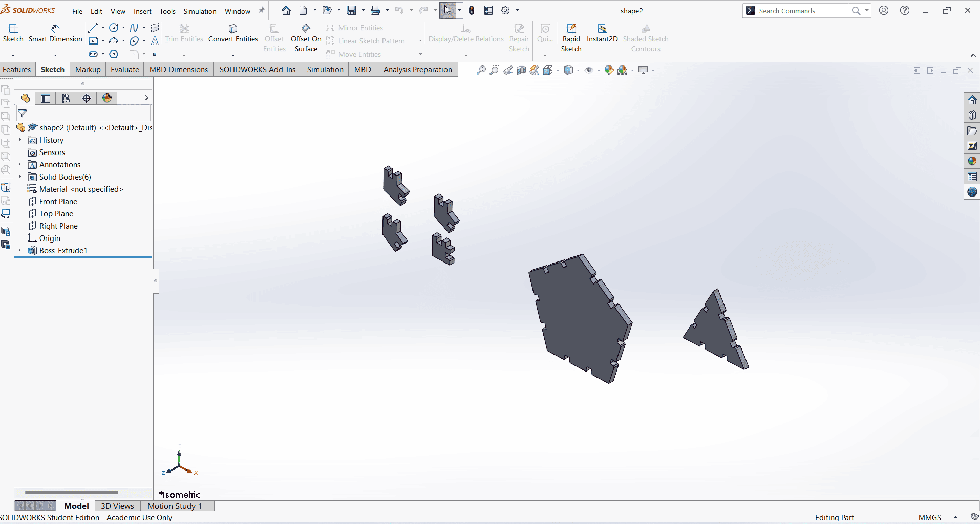
Task: Click the Home icon in the title toolbar
Action: click(286, 10)
